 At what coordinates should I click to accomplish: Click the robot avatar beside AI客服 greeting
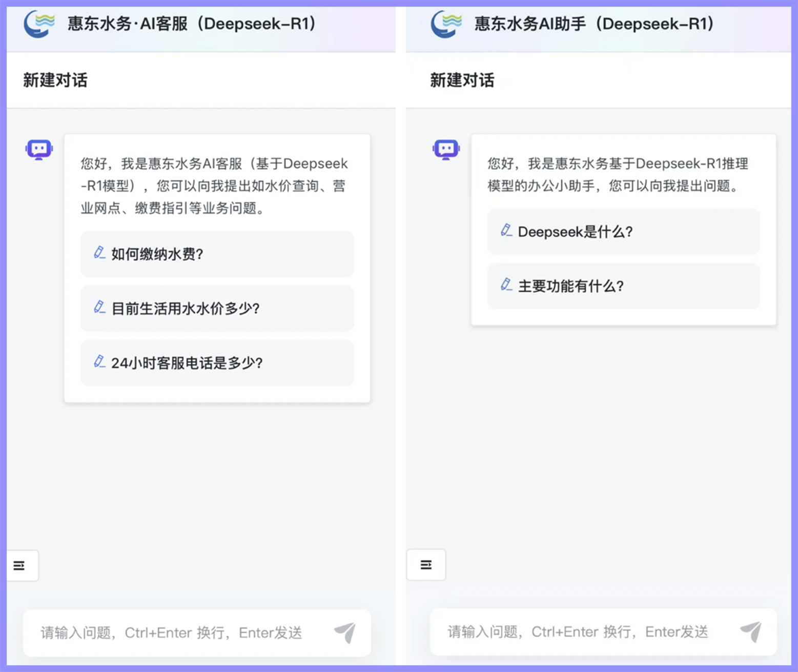38,149
